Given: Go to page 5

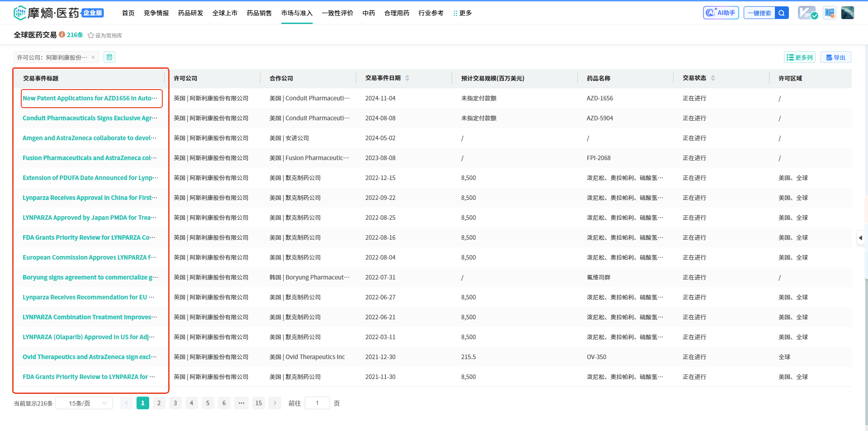Looking at the screenshot, I should (208, 403).
